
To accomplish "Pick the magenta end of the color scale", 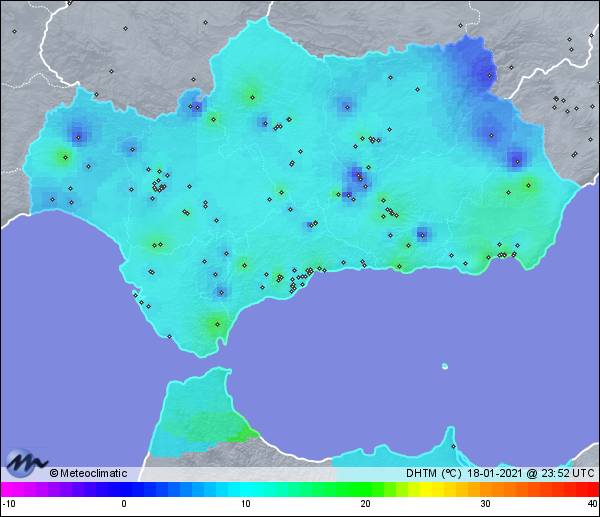I will pyautogui.click(x=8, y=489).
